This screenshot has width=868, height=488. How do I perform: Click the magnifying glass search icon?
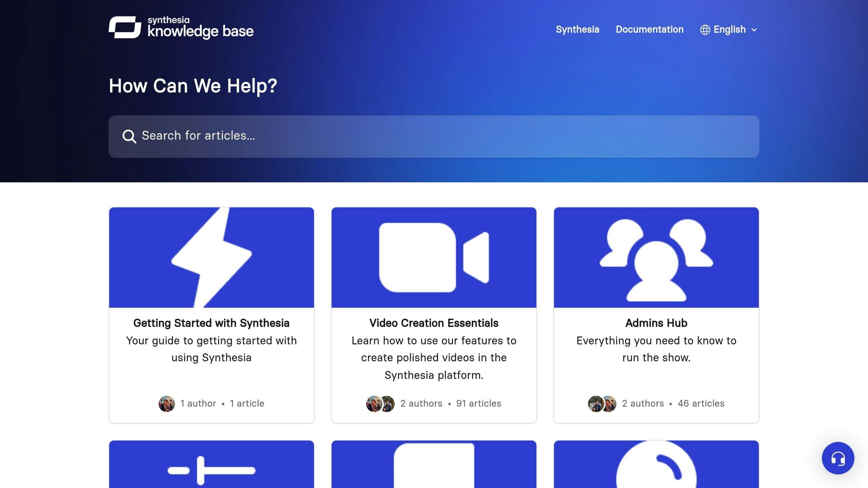click(x=129, y=136)
